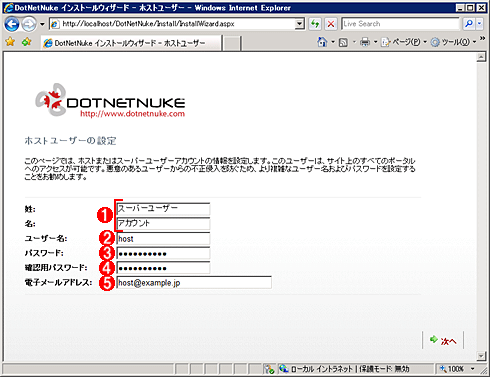Open Favorites Center star icon
This screenshot has height=377, width=490.
pyautogui.click(x=10, y=42)
